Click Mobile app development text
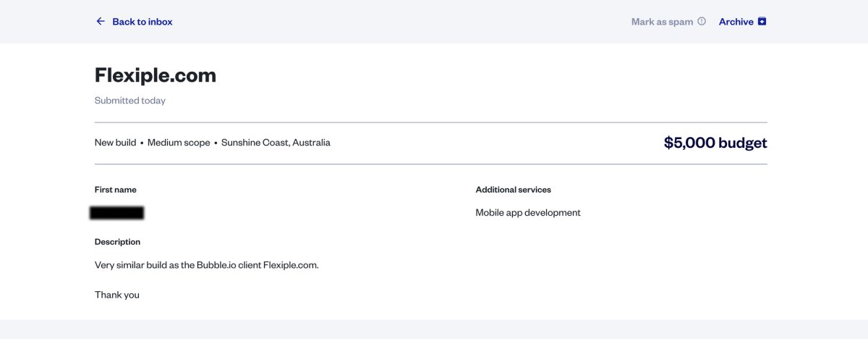The height and width of the screenshot is (339, 868). point(528,213)
